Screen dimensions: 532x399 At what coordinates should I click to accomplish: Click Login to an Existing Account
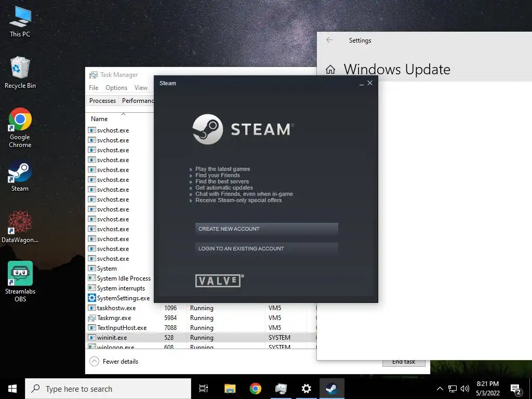(x=267, y=249)
